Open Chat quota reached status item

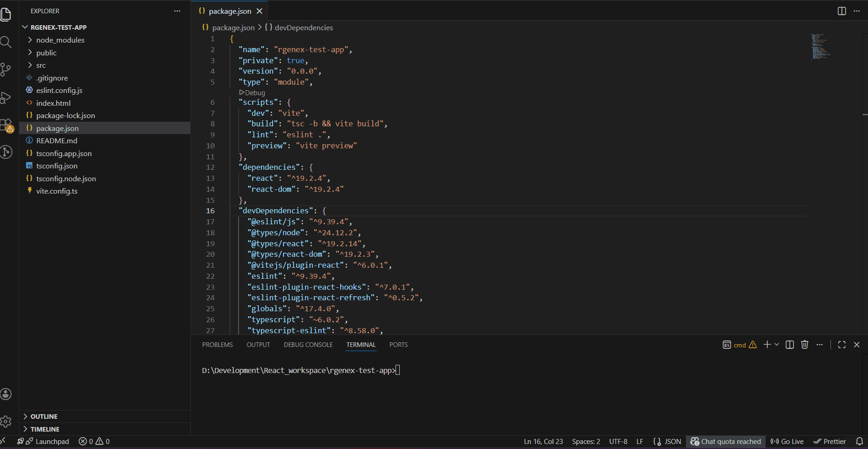click(726, 441)
